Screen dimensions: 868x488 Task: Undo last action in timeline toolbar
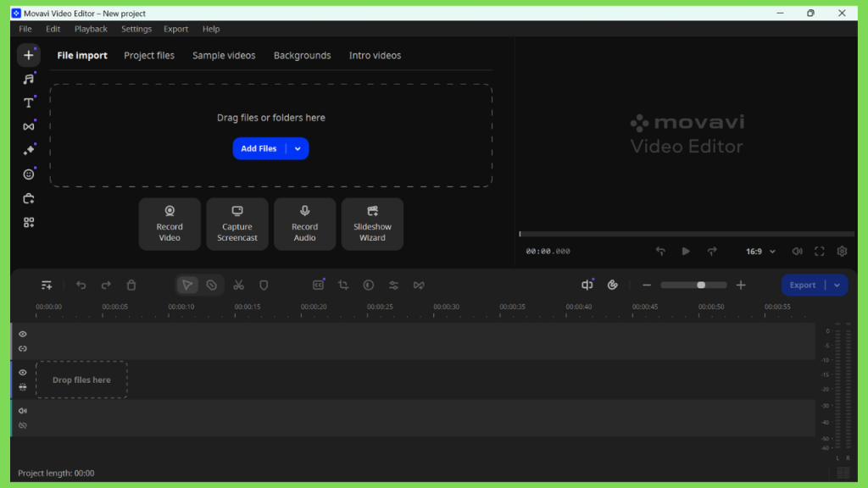tap(81, 286)
